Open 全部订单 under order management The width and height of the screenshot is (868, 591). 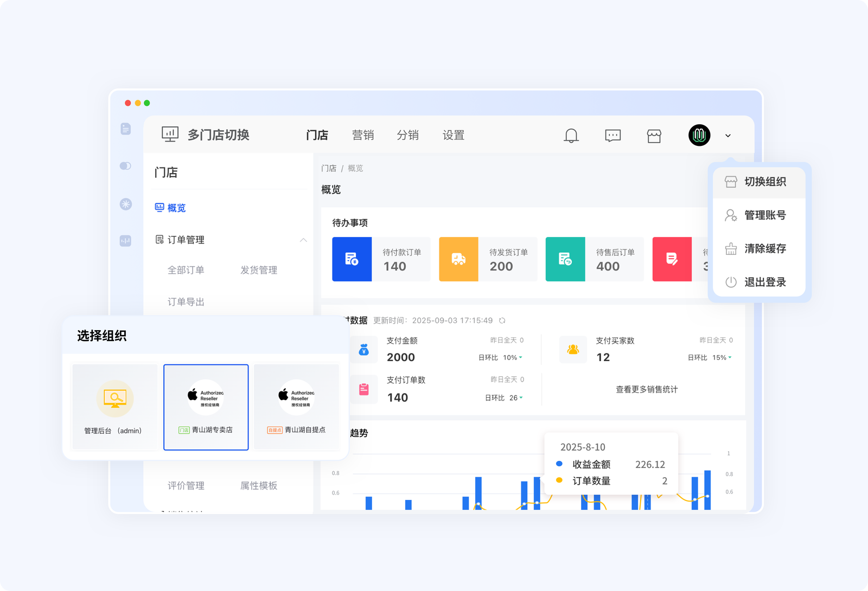point(186,270)
